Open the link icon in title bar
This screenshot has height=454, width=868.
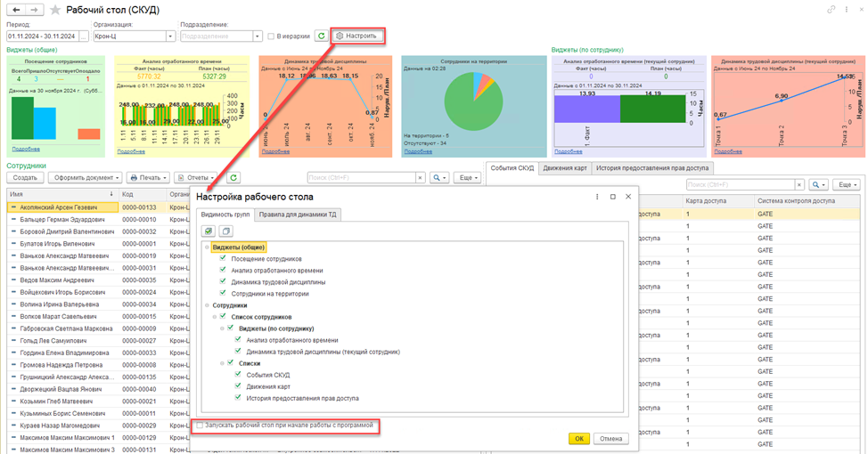tap(831, 9)
